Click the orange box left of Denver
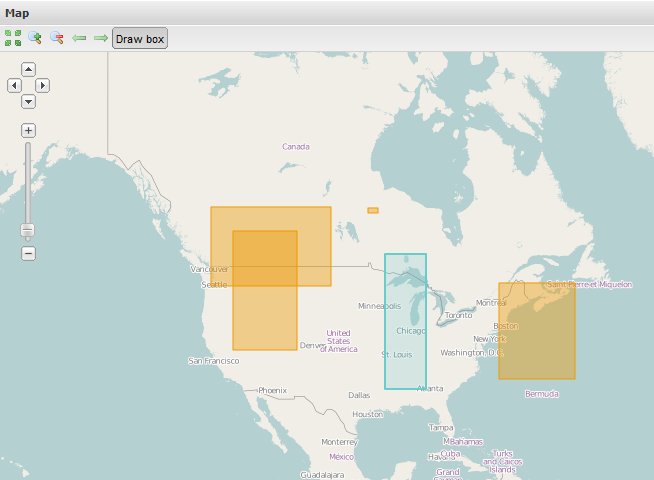The height and width of the screenshot is (480, 654). [265, 318]
